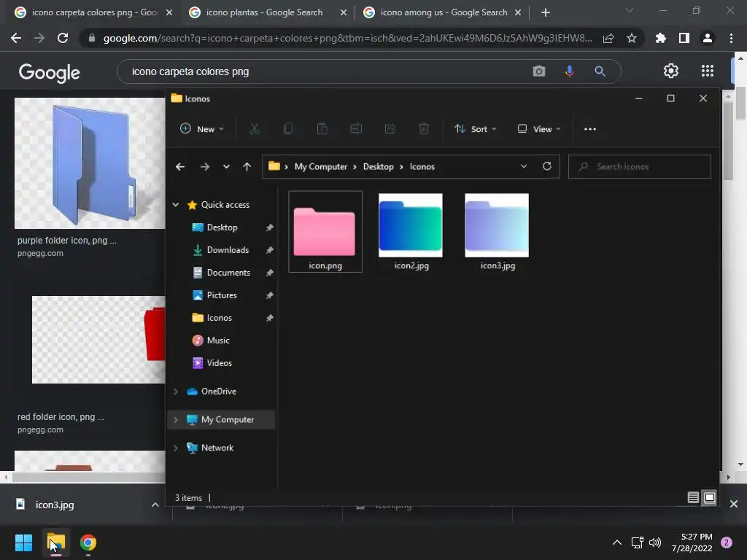
Task: Share this page icon in address bar
Action: coord(608,38)
